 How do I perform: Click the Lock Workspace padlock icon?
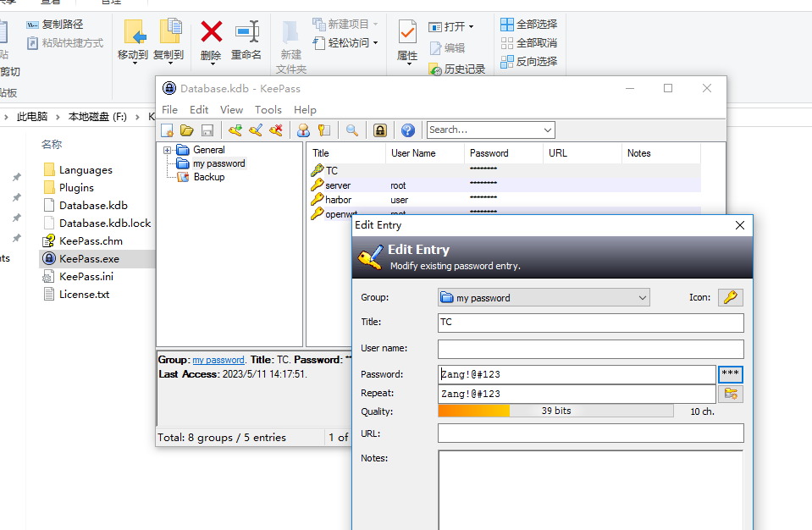380,130
